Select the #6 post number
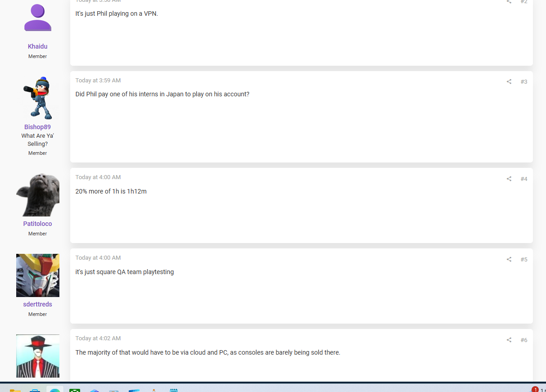This screenshot has width=546, height=392. [x=524, y=340]
